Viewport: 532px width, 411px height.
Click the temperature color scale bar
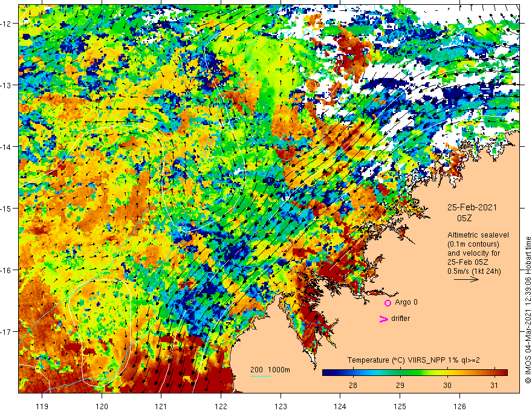(x=415, y=373)
